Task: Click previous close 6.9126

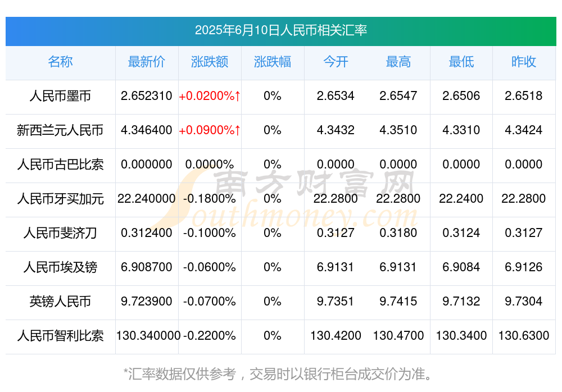Action: click(524, 267)
